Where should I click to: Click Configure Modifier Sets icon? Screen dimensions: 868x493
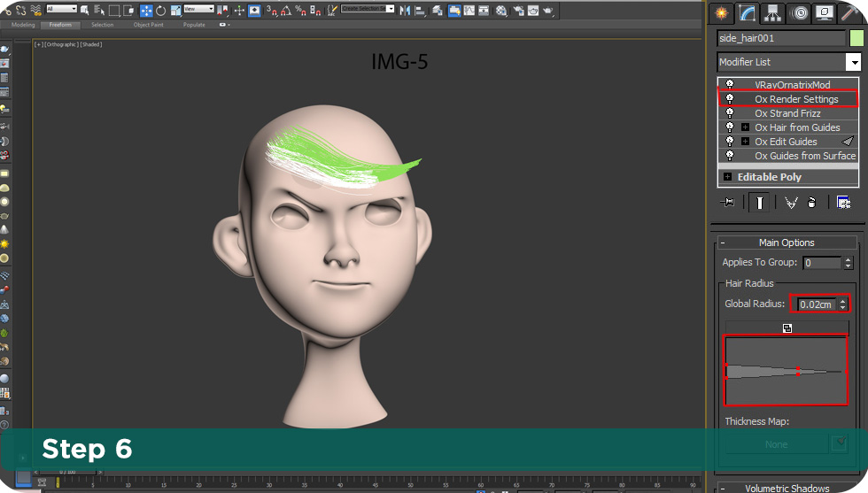tap(843, 203)
